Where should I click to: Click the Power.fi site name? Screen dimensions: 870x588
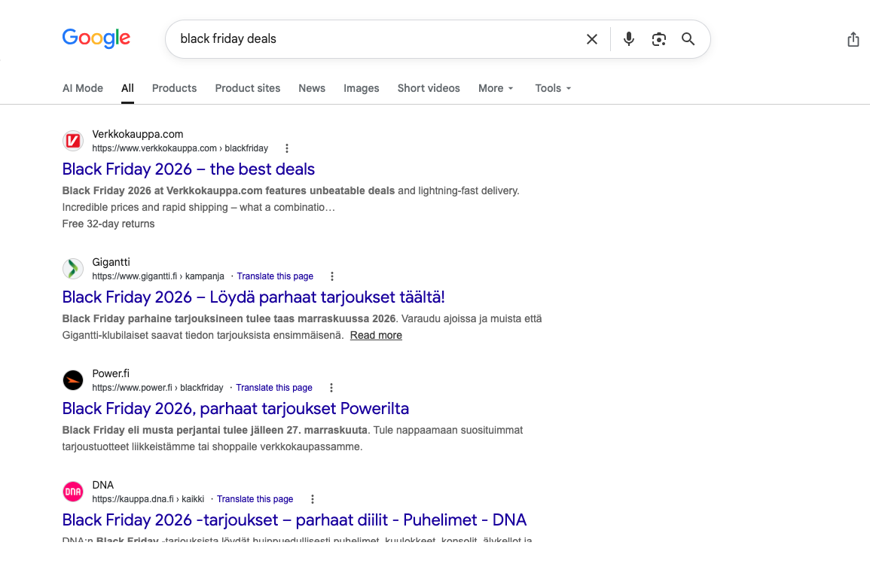[111, 374]
